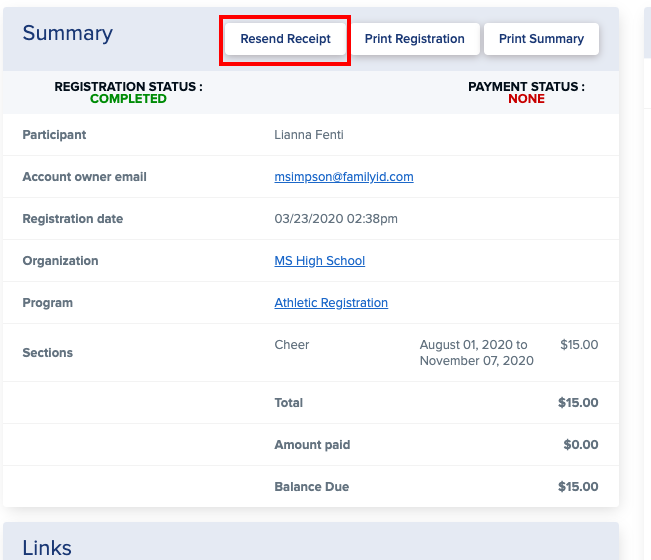This screenshot has width=651, height=560.
Task: Click the Account owner email label
Action: click(84, 177)
